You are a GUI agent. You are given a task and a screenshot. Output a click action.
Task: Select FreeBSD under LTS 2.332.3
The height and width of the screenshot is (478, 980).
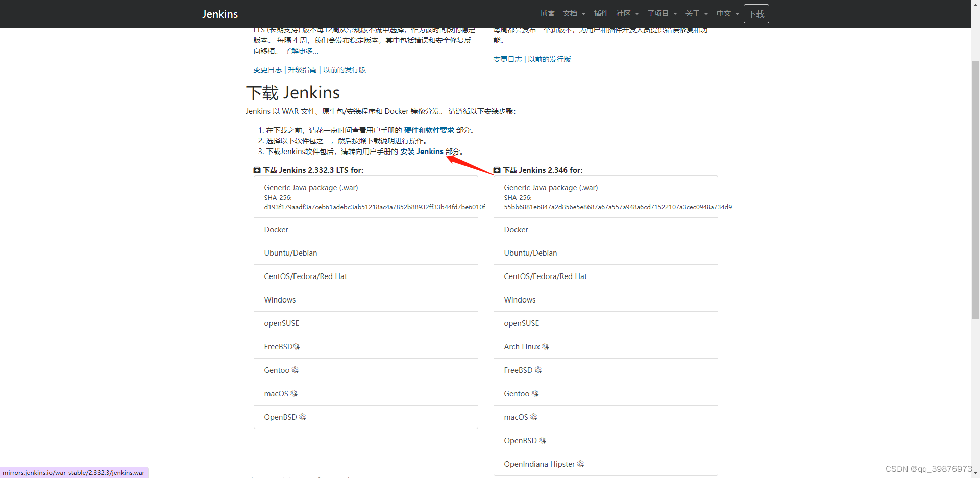pyautogui.click(x=366, y=347)
